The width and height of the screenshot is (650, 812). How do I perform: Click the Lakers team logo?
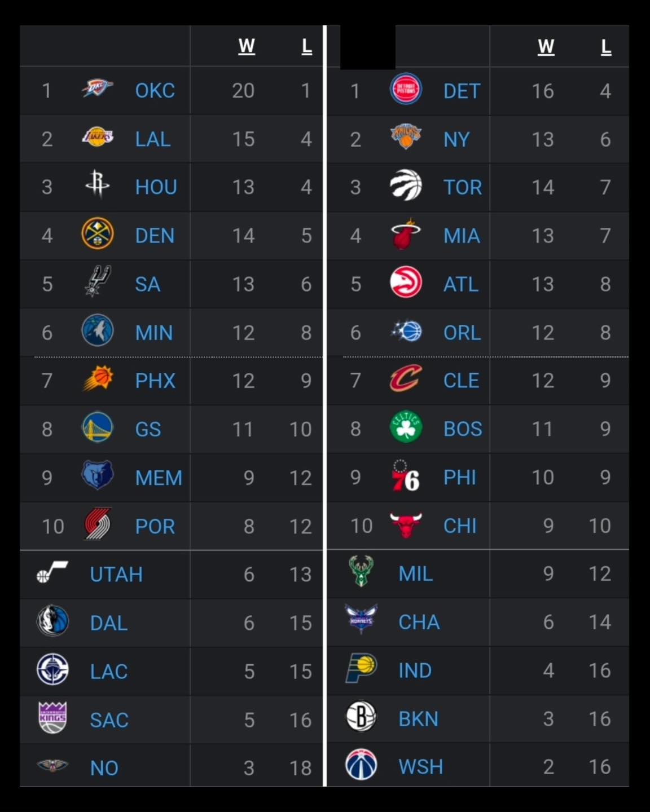pos(98,137)
